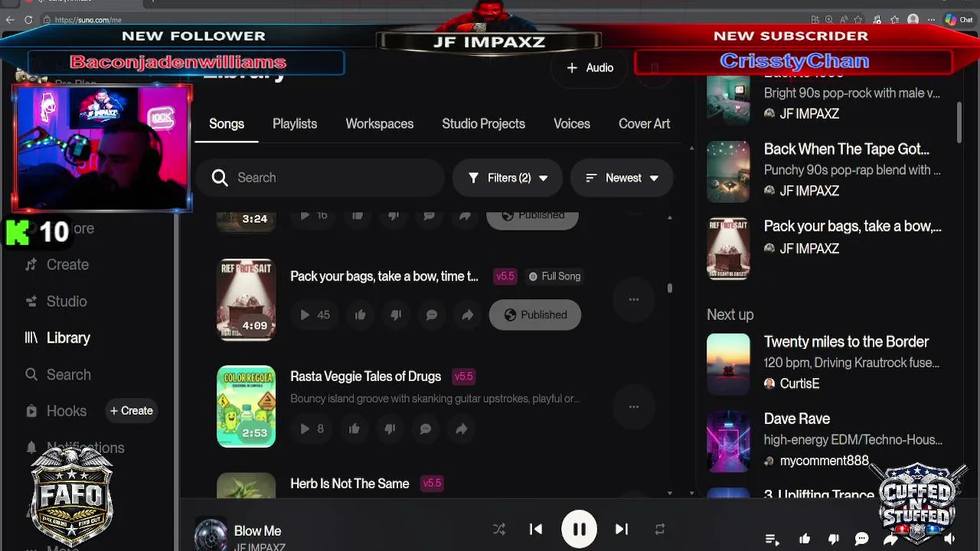Switch to Cover Art tab
Screen dimensions: 980x551
pyautogui.click(x=644, y=124)
